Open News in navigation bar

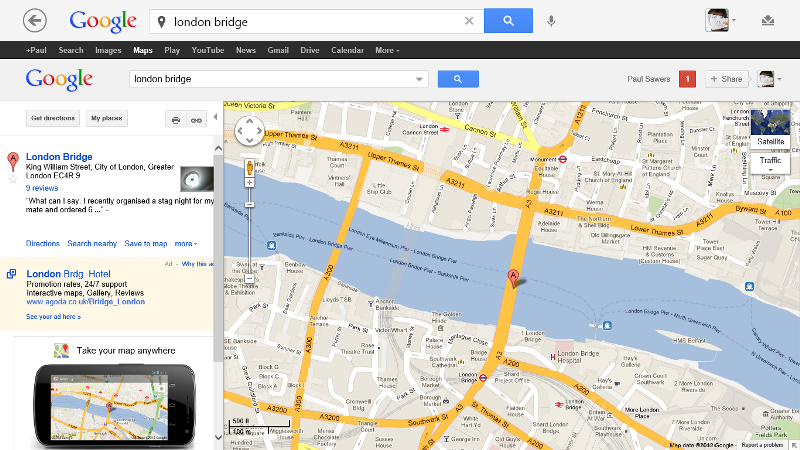(x=245, y=50)
